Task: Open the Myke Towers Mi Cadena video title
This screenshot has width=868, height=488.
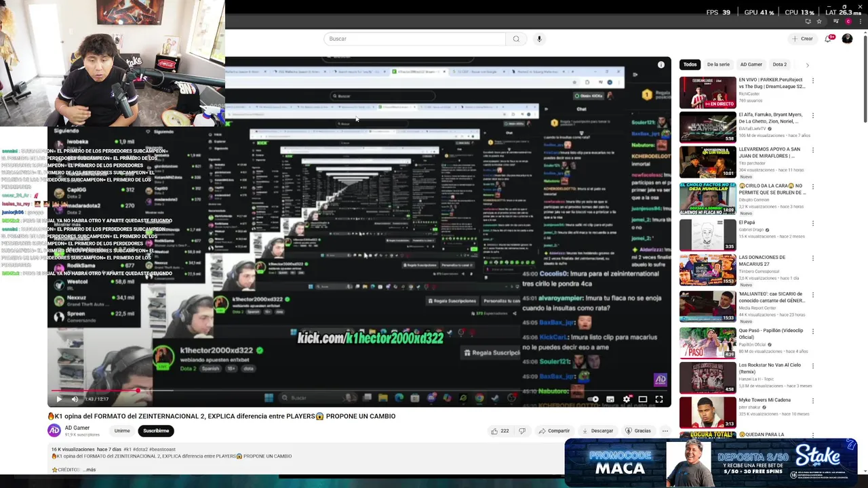Action: point(765,400)
